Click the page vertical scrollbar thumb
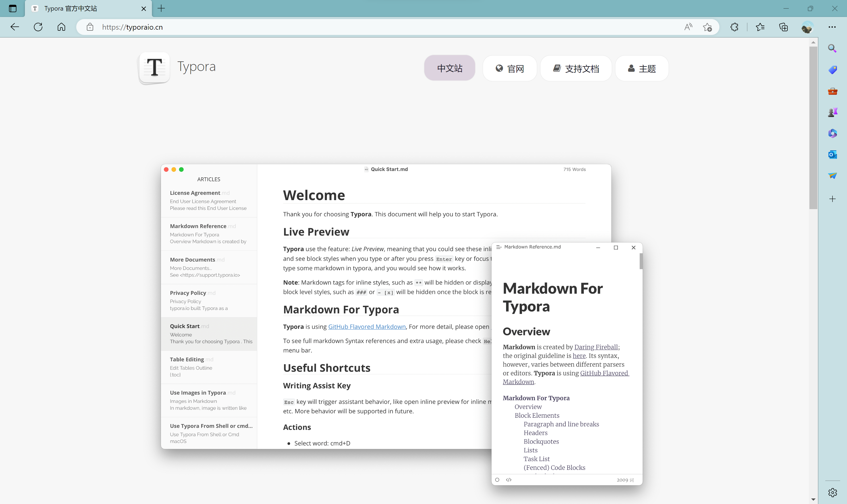847x504 pixels. [813, 127]
